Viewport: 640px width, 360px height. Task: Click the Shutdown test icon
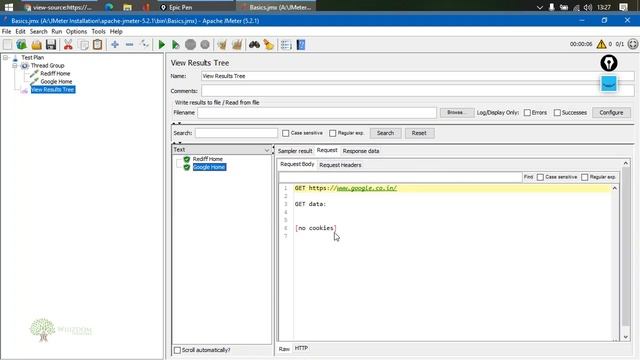tap(205, 44)
